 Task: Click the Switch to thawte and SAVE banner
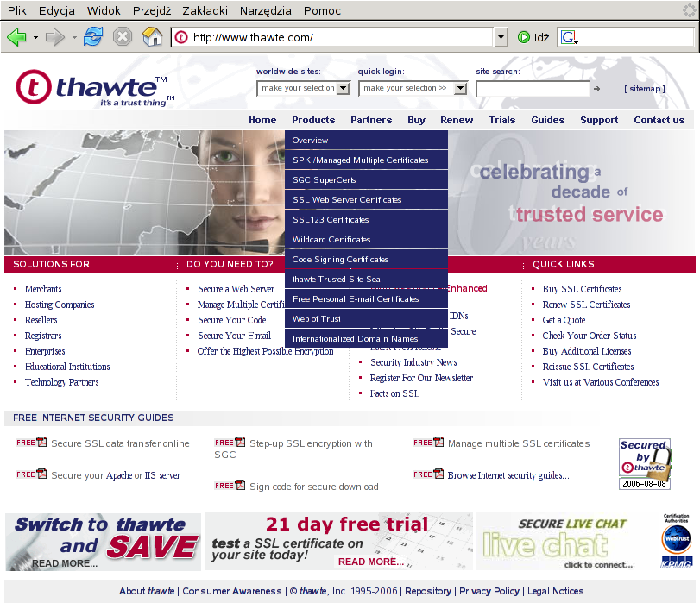click(x=103, y=541)
